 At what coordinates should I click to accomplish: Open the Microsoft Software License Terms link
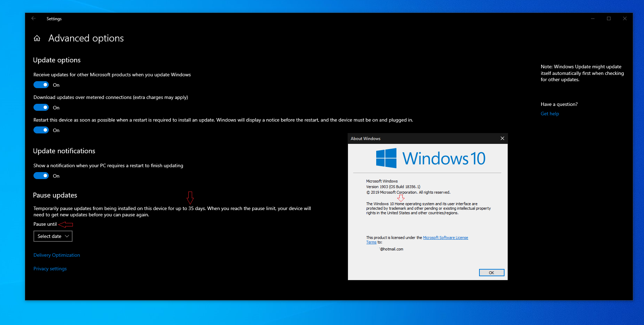pos(445,237)
